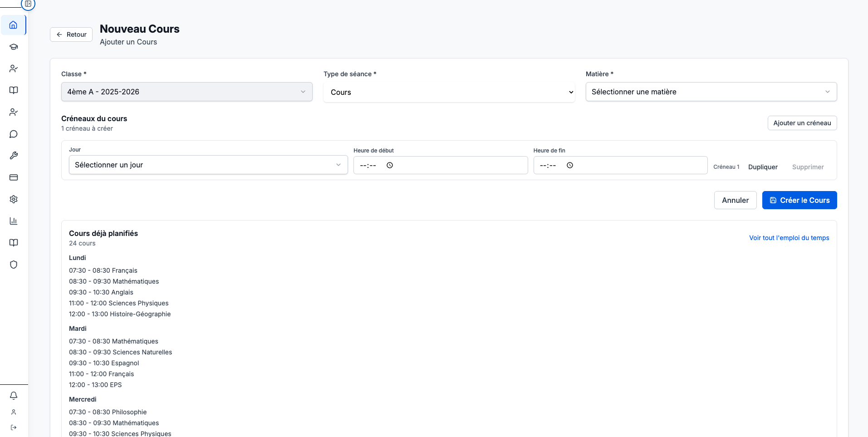This screenshot has height=437, width=868.
Task: Select the '07:30 - 08:30 Français' row
Action: coord(103,270)
